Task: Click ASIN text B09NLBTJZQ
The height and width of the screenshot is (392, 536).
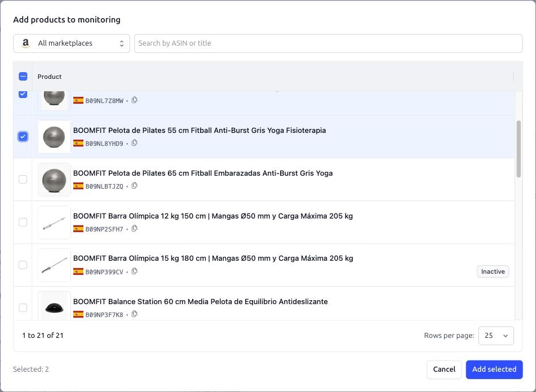Action: pyautogui.click(x=104, y=186)
